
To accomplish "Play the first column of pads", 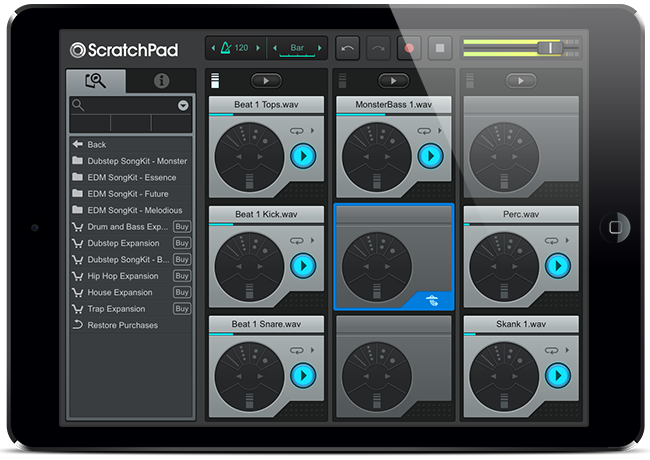I will 266,81.
